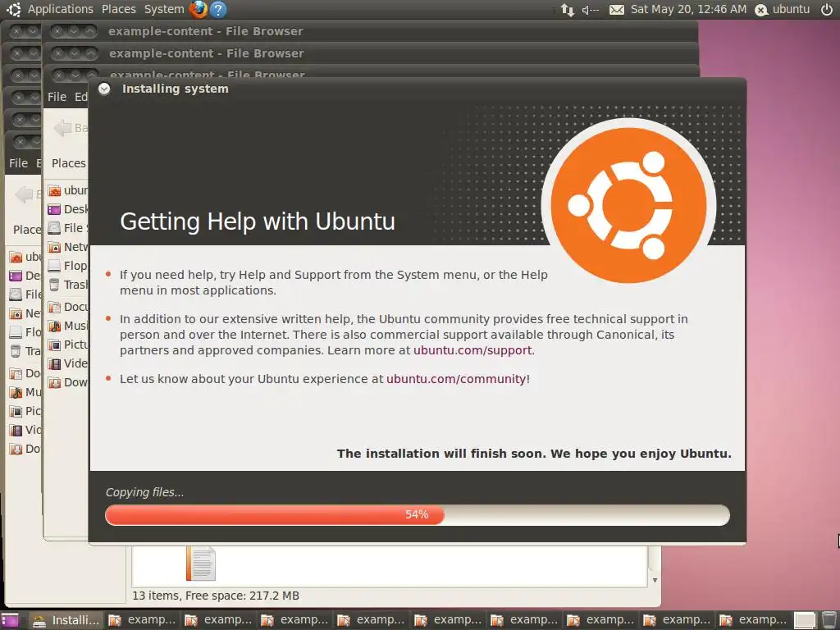Click Back arrow in frontmost File Browser toolbar
This screenshot has width=840, height=630.
(62, 127)
